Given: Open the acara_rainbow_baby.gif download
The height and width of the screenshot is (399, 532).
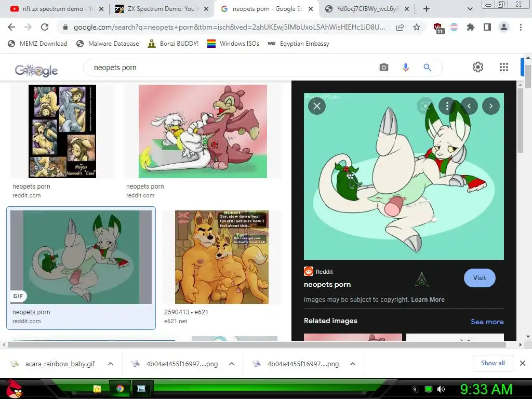Looking at the screenshot, I should (60, 364).
